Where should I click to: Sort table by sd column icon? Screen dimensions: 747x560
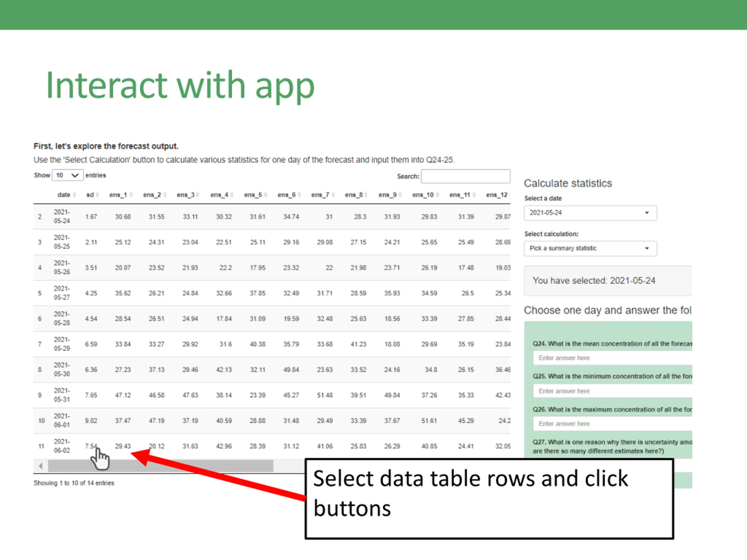(97, 195)
